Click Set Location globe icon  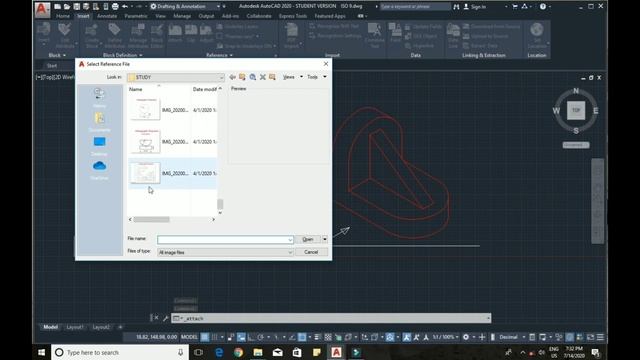pyautogui.click(x=537, y=36)
